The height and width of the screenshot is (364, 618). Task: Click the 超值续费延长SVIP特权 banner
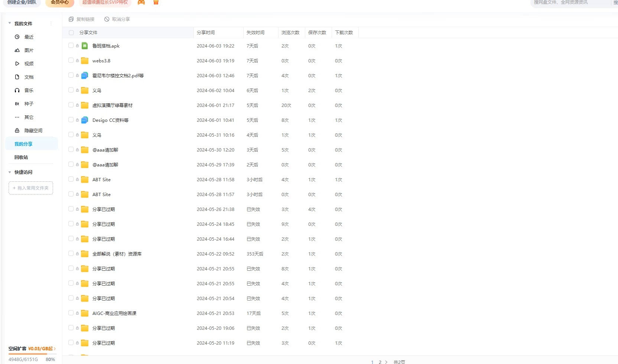[x=105, y=3]
